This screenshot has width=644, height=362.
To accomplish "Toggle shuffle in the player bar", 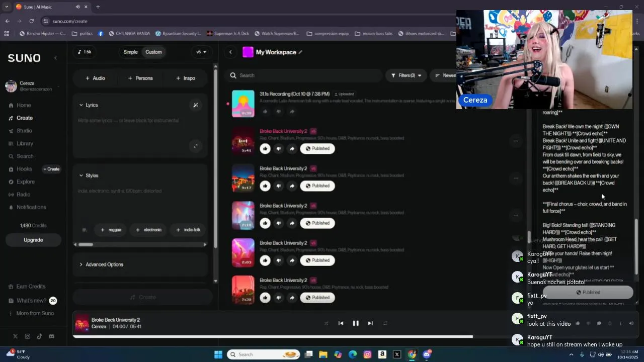I will pyautogui.click(x=326, y=323).
